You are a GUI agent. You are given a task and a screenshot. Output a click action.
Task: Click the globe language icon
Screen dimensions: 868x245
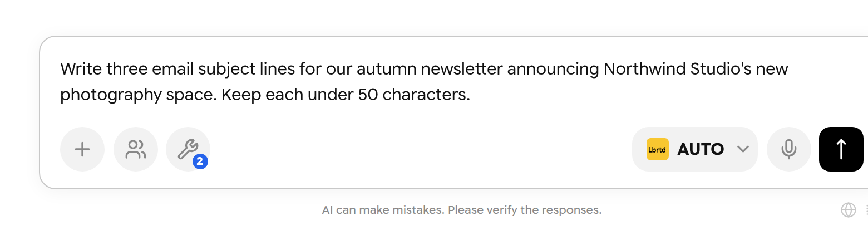pyautogui.click(x=849, y=210)
